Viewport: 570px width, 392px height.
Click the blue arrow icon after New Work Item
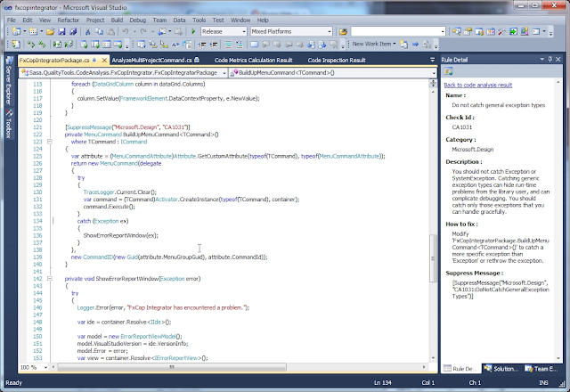pyautogui.click(x=416, y=45)
